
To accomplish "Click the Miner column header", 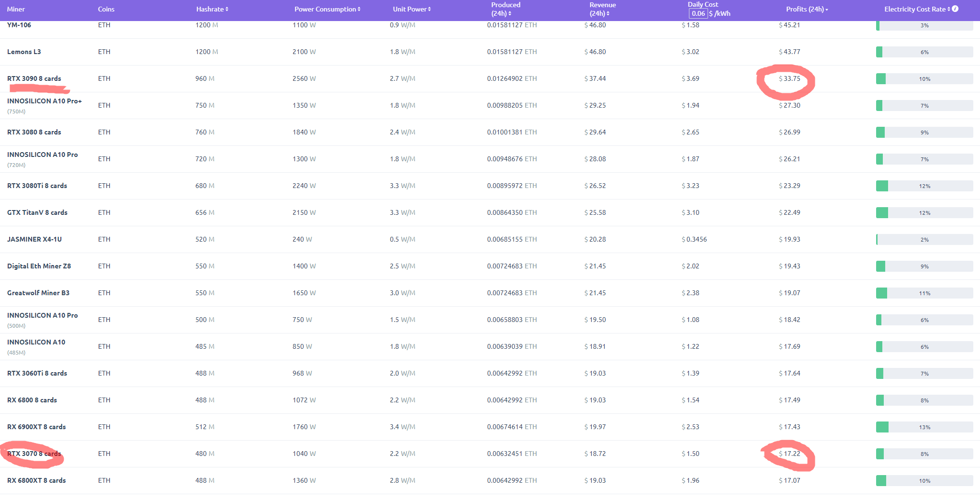I will click(16, 9).
